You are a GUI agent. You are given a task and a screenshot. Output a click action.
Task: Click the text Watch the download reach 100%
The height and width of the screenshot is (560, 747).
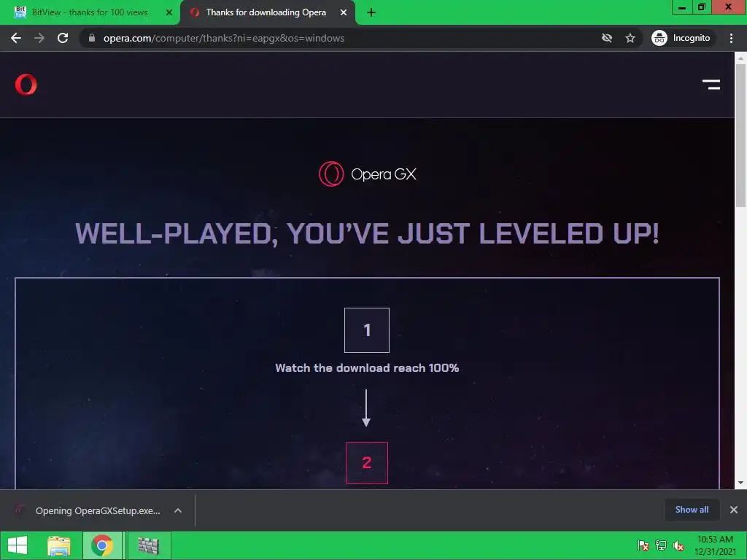click(x=368, y=368)
